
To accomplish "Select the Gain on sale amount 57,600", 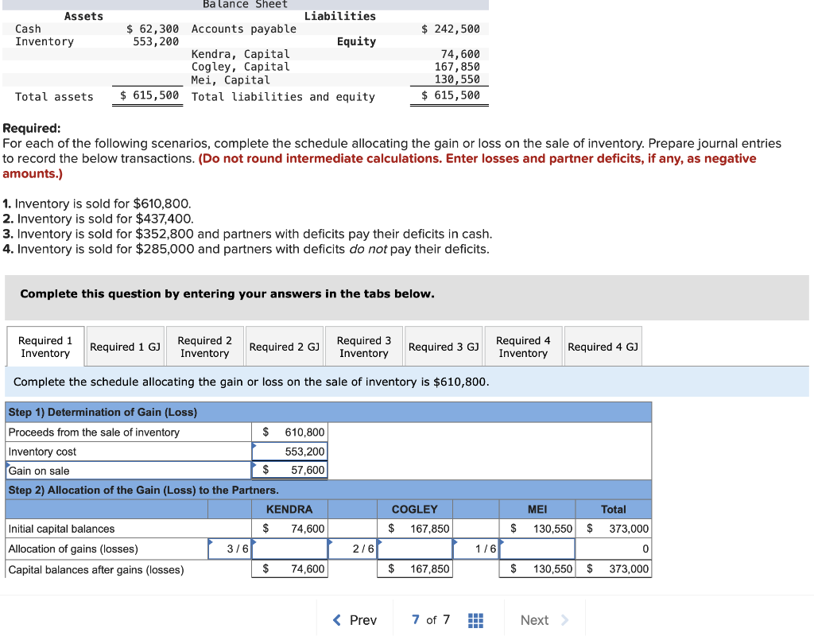I will (x=289, y=470).
